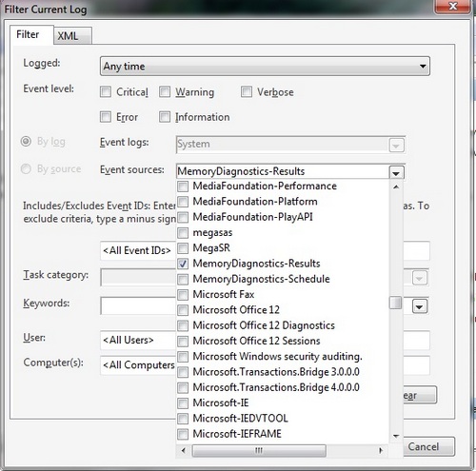Click horizontal scrollbar right arrow
The height and width of the screenshot is (471, 476).
[381, 450]
